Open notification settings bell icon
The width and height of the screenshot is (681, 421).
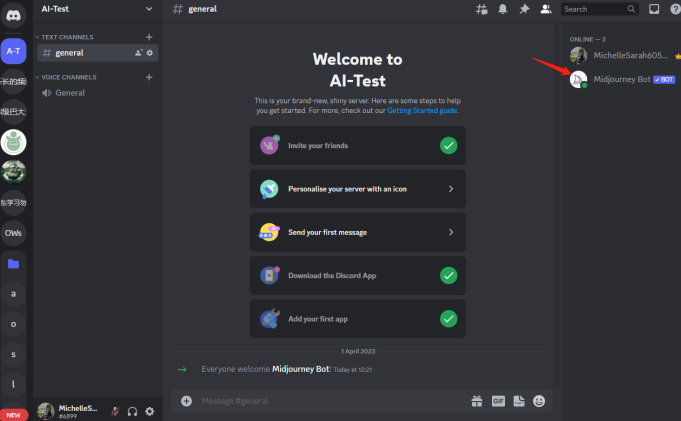[x=502, y=9]
